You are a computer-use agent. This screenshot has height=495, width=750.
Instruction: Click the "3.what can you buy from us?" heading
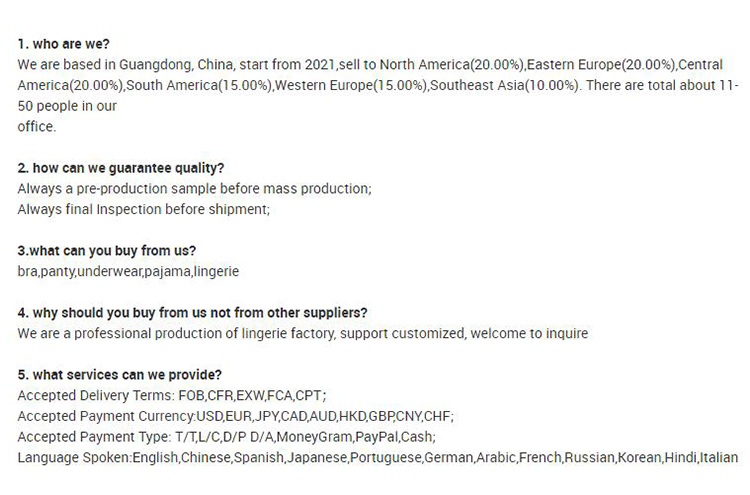[x=107, y=250]
